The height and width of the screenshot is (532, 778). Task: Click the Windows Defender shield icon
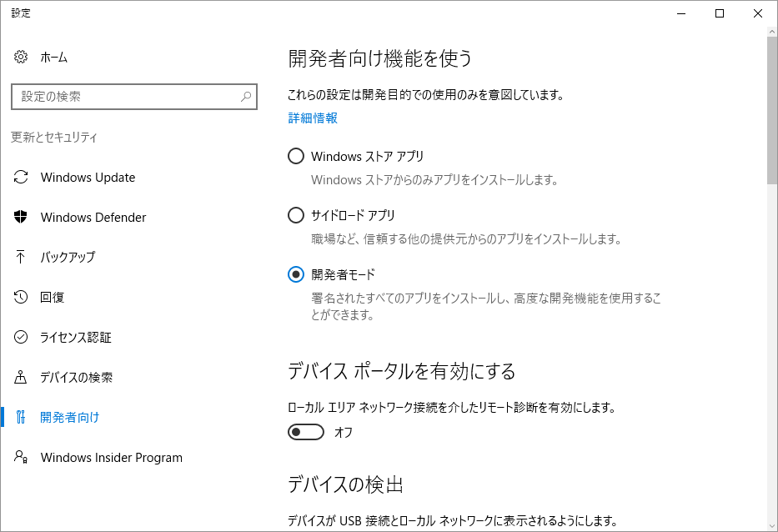coord(21,217)
